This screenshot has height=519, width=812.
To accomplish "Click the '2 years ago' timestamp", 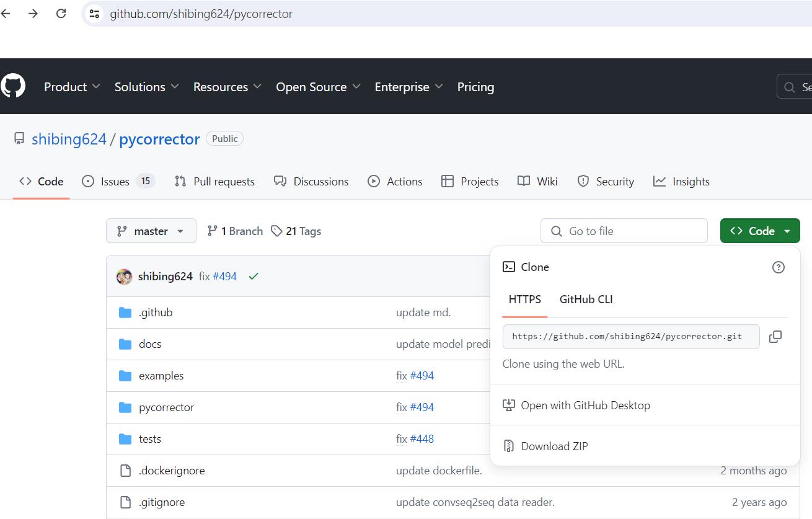I will [x=759, y=502].
